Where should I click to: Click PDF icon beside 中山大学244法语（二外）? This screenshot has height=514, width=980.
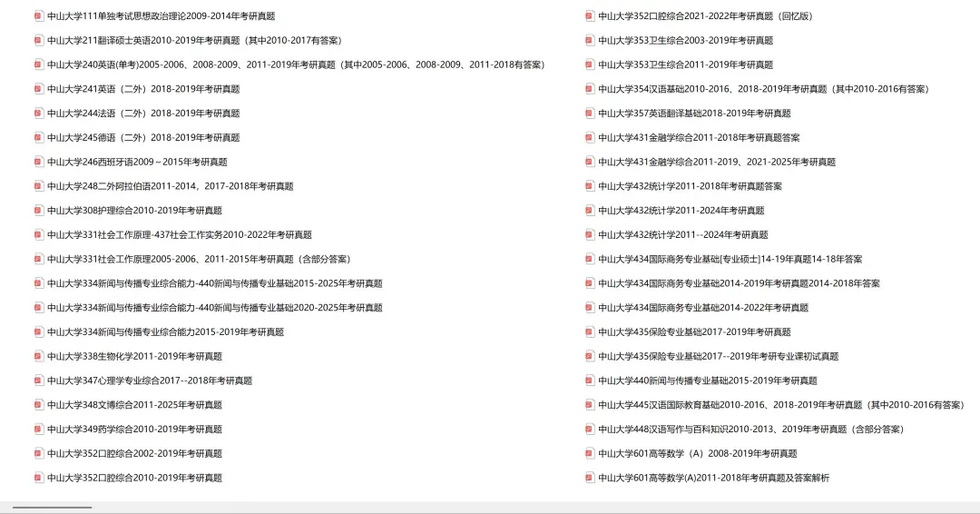pos(39,114)
